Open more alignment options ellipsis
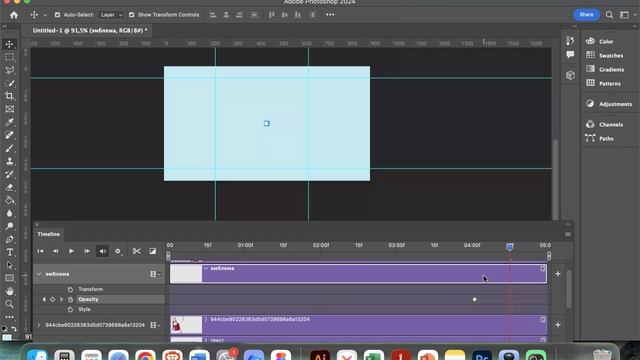The width and height of the screenshot is (640, 360). [330, 15]
